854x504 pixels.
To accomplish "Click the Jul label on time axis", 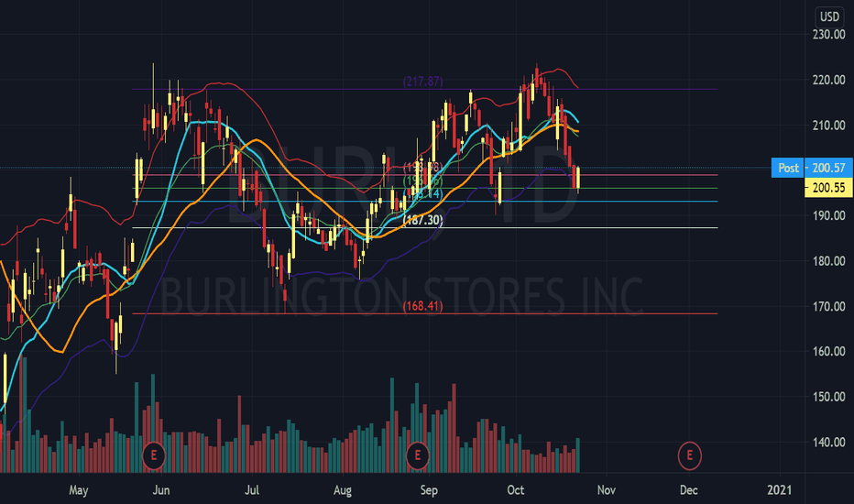I will [252, 490].
